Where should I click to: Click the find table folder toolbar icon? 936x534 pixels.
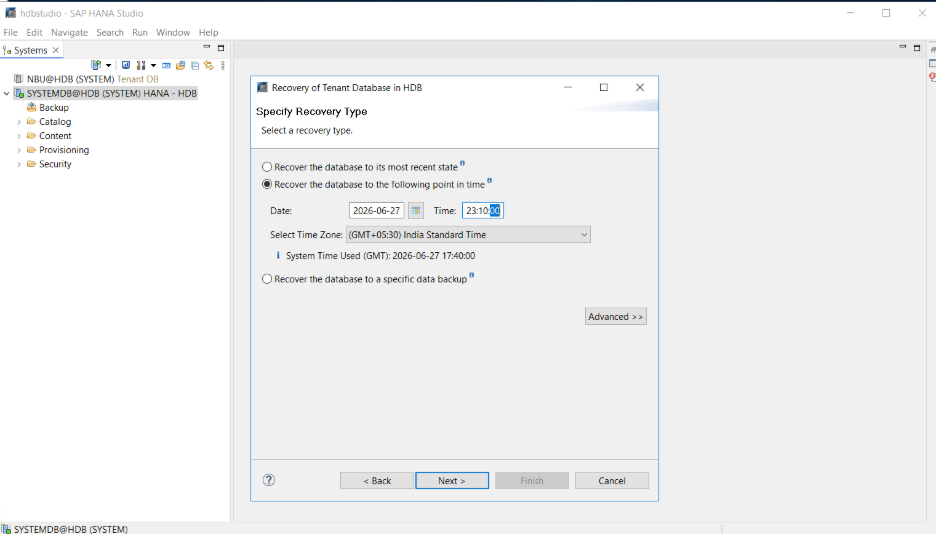click(180, 65)
